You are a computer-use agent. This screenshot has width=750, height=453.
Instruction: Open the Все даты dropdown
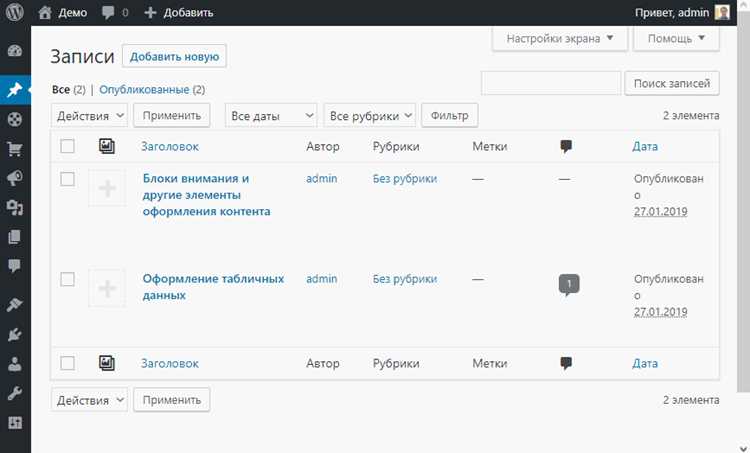click(x=271, y=116)
